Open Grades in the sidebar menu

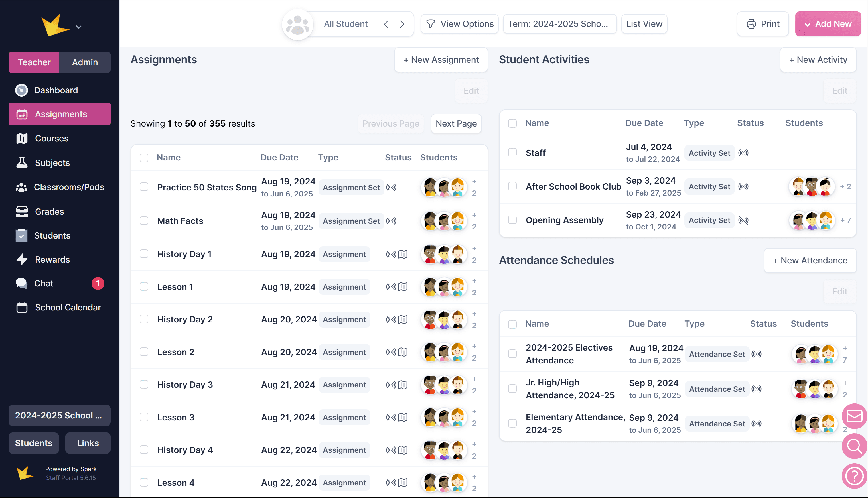[49, 212]
